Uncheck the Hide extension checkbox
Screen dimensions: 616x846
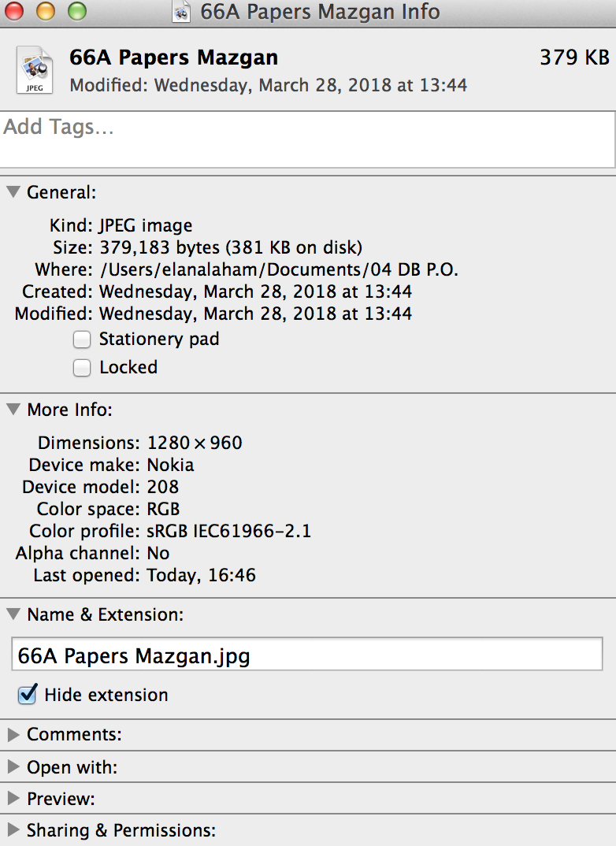pos(28,695)
